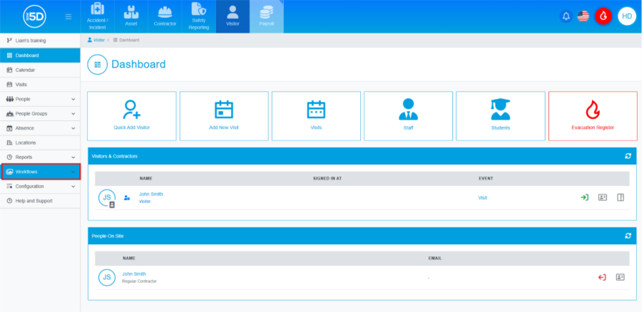
Task: Switch to the Payroll module tab
Action: pyautogui.click(x=266, y=16)
